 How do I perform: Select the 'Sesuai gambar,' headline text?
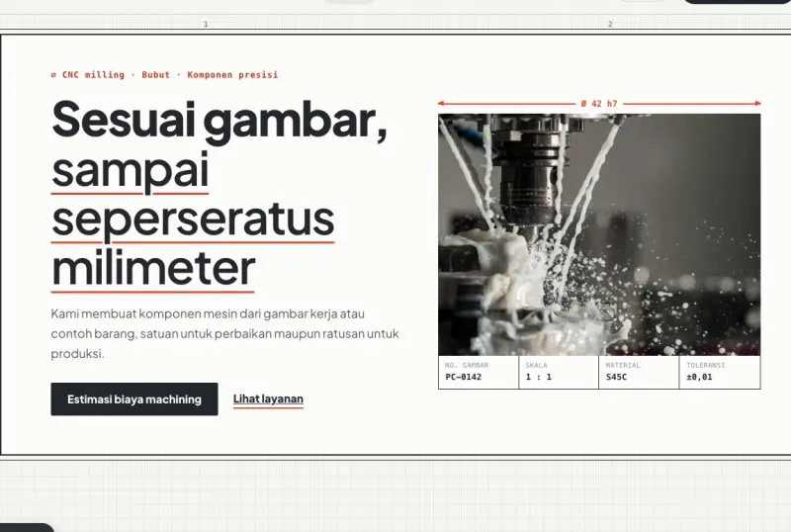coord(220,120)
